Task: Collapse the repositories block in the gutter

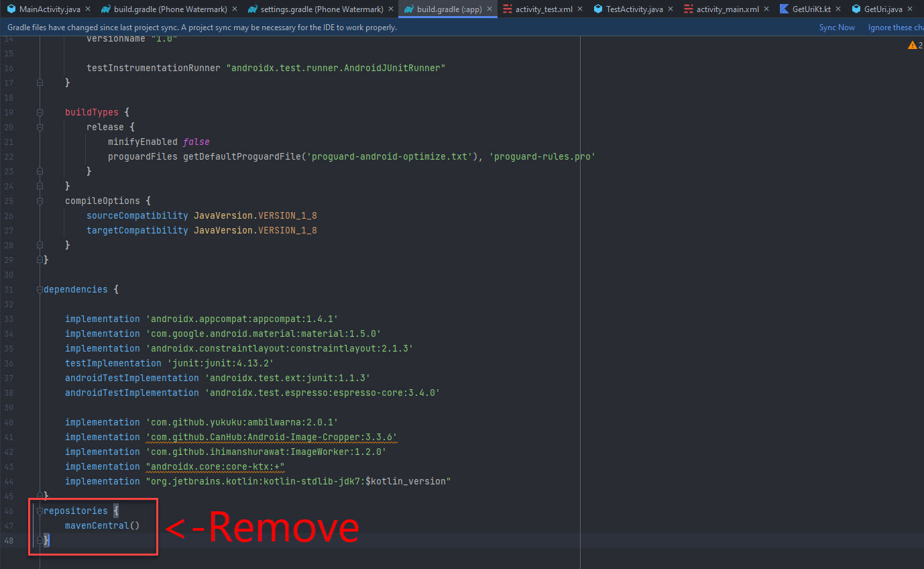Action: (x=39, y=511)
